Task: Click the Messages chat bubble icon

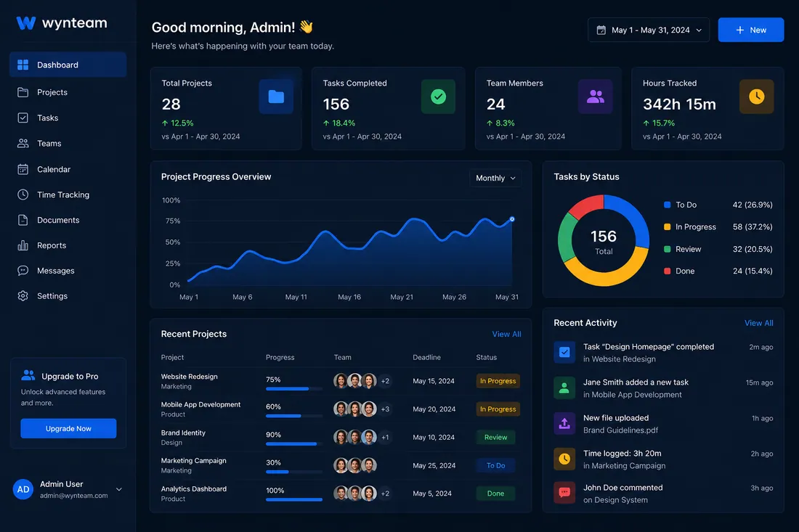Action: tap(23, 270)
